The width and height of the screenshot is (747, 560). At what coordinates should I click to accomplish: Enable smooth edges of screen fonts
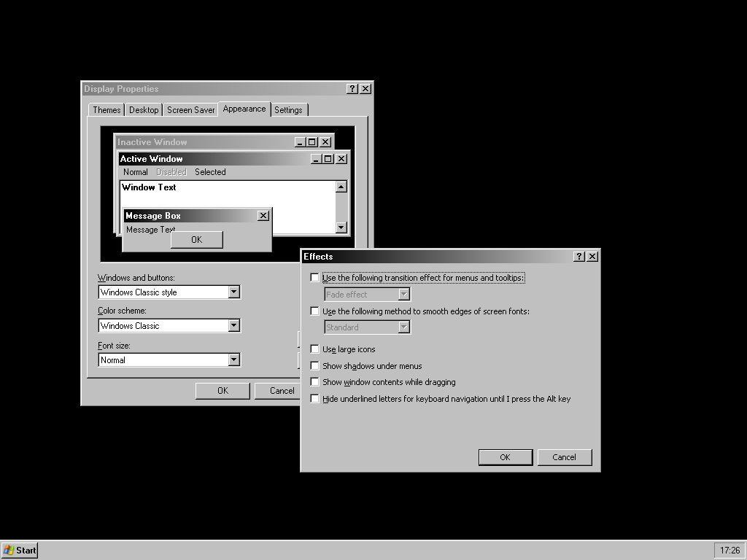coord(314,311)
